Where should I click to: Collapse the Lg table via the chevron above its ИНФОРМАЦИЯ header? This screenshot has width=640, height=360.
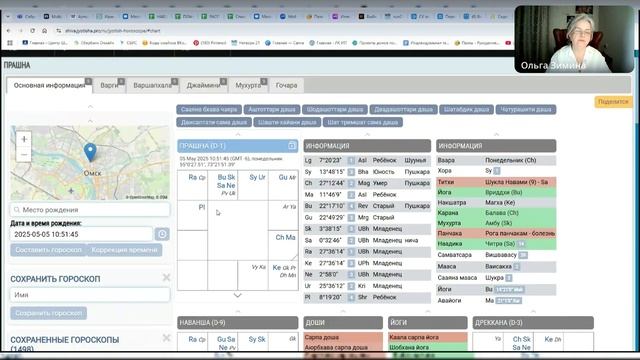[367, 134]
